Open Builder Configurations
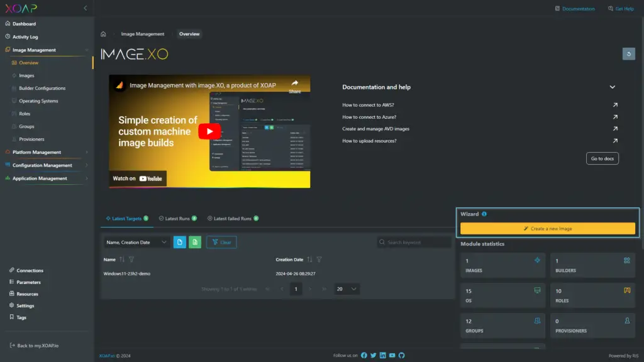 click(x=42, y=88)
